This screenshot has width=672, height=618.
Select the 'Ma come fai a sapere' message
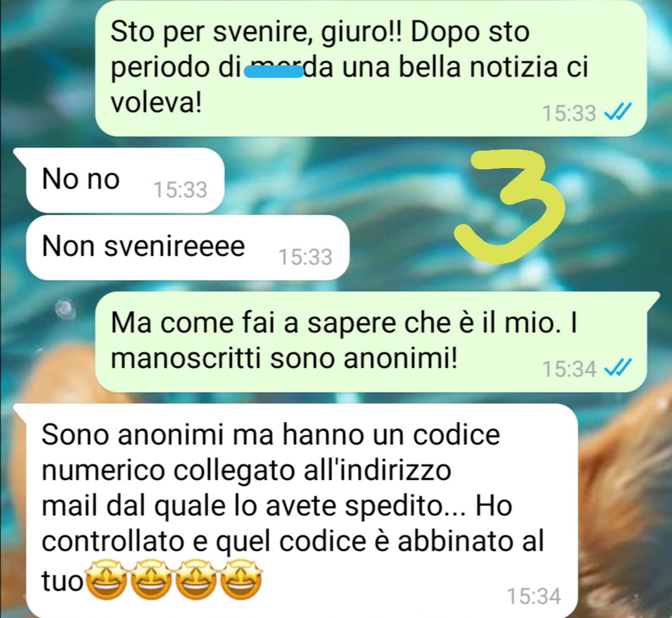pyautogui.click(x=377, y=342)
